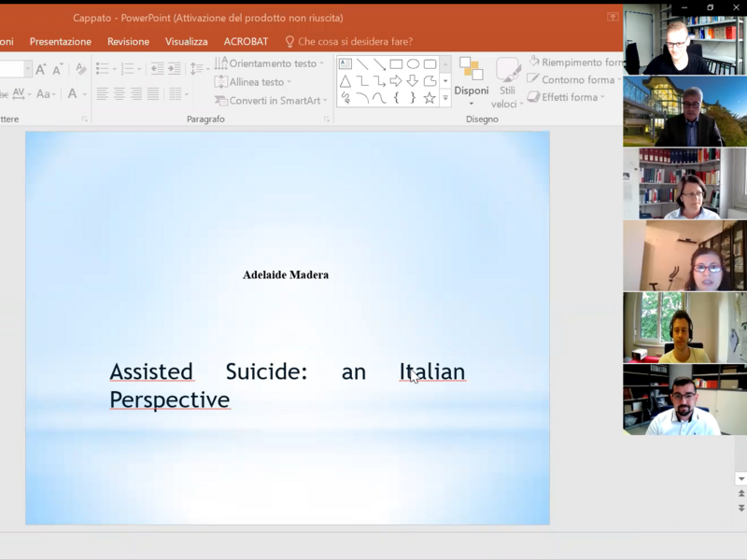The image size is (747, 560).
Task: Click Effetti forma button
Action: [567, 97]
